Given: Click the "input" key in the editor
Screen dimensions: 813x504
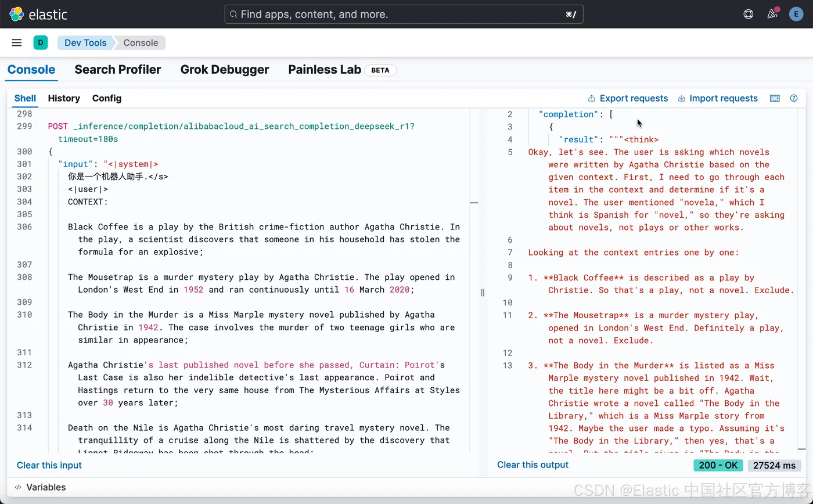Looking at the screenshot, I should [x=75, y=164].
